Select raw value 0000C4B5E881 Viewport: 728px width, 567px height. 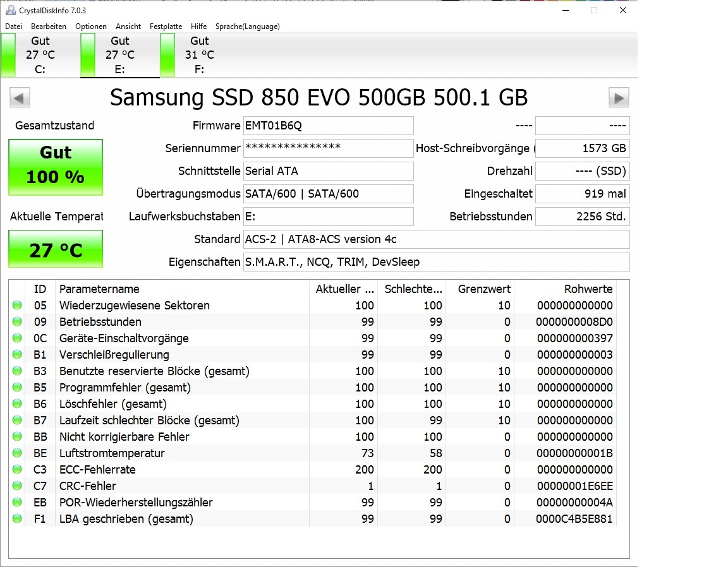tap(574, 519)
